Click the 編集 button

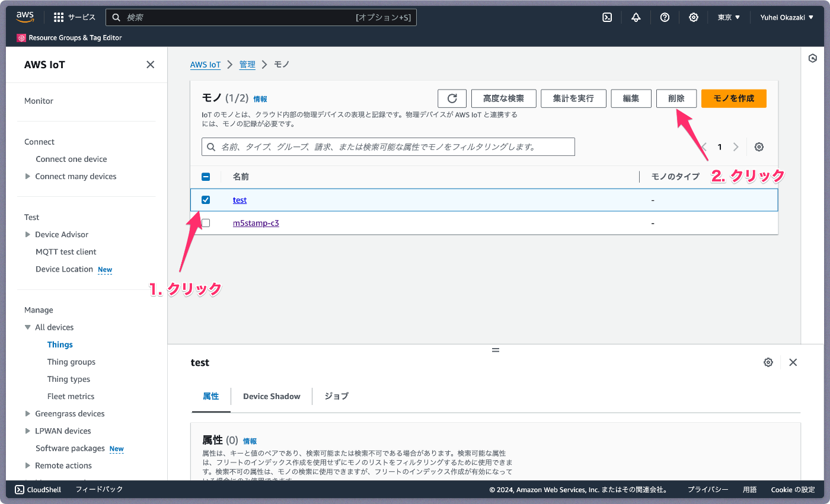click(x=631, y=98)
